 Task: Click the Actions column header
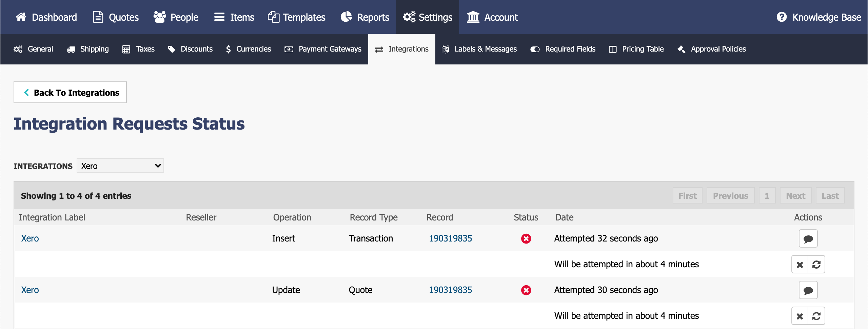point(808,217)
